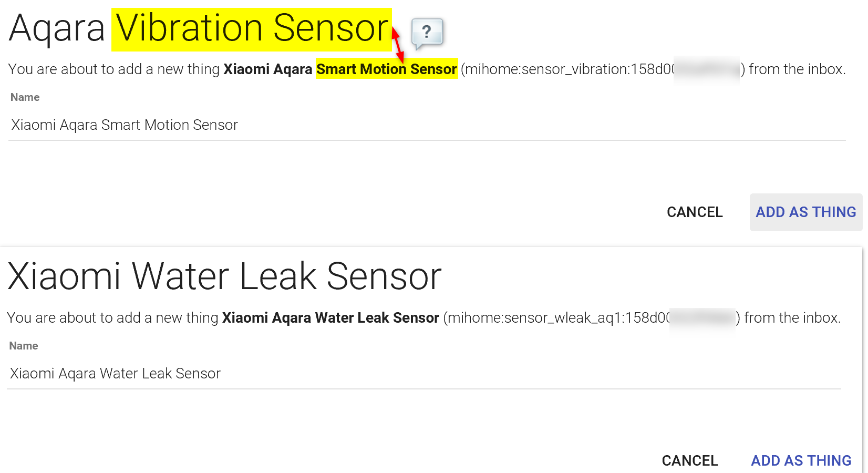
Task: Click the word "Aqara" in the top heading
Action: 57,29
